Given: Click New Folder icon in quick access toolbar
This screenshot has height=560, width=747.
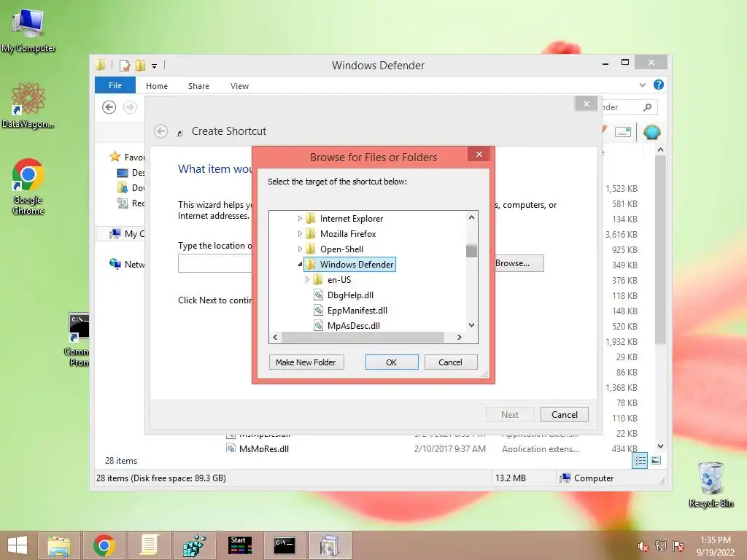Looking at the screenshot, I should 140,65.
